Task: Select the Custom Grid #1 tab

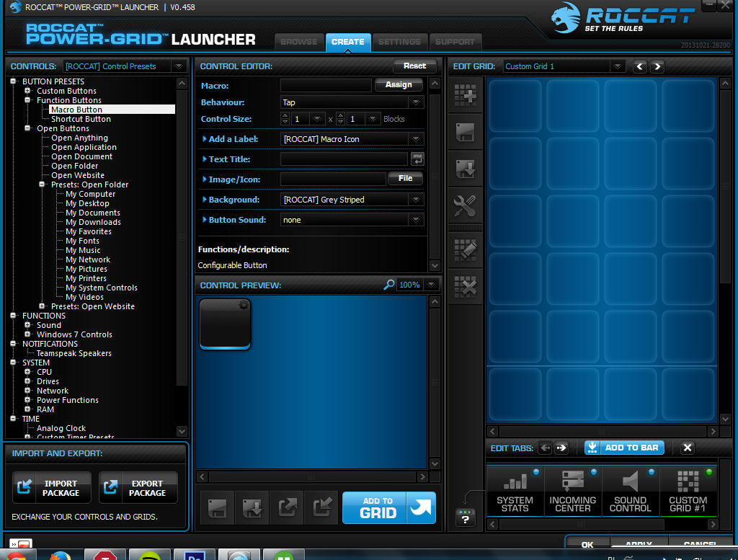Action: coord(688,492)
